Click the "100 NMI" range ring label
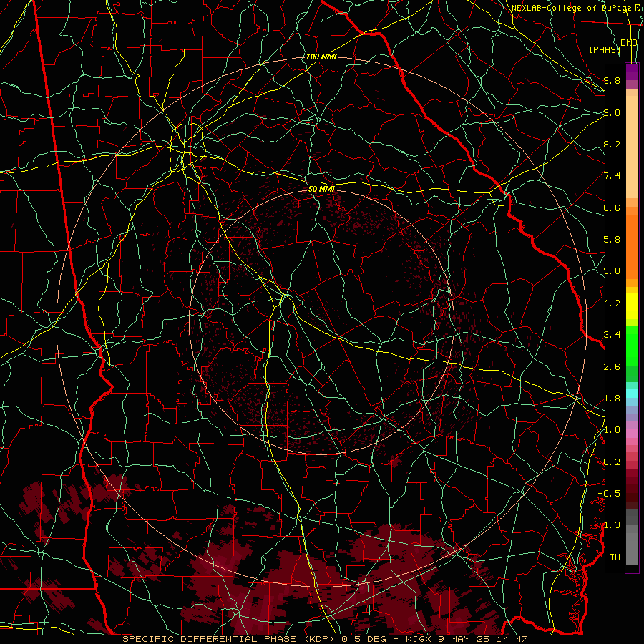 click(x=321, y=57)
